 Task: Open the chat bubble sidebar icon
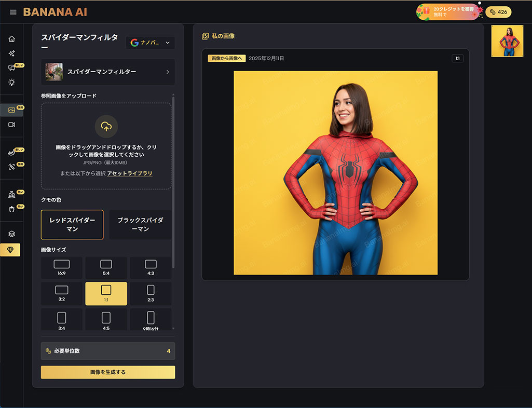click(x=12, y=68)
